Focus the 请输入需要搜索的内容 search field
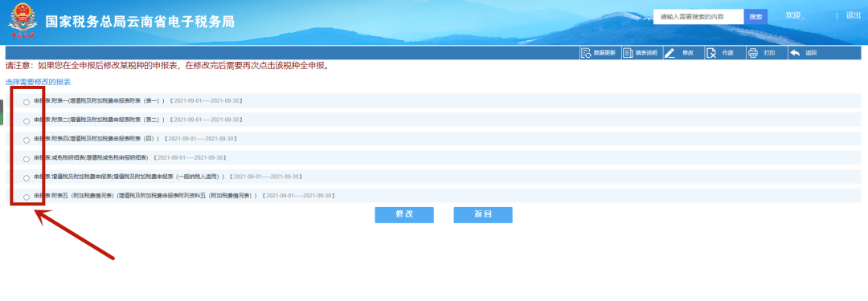The width and height of the screenshot is (868, 301). [698, 17]
